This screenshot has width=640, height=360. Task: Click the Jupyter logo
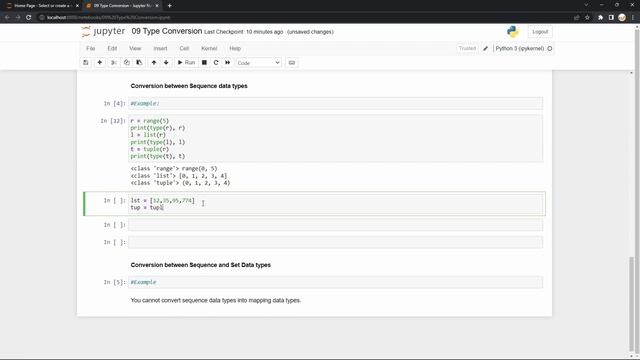103,31
